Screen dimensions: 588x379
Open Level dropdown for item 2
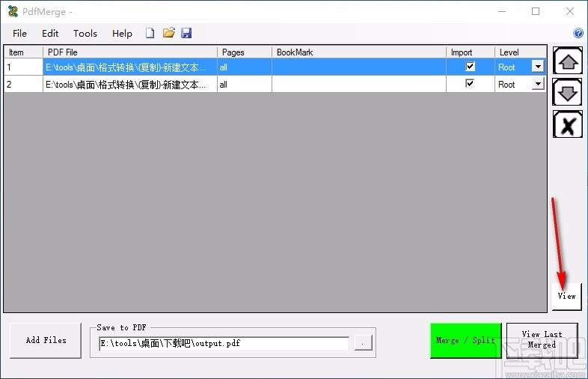point(538,84)
